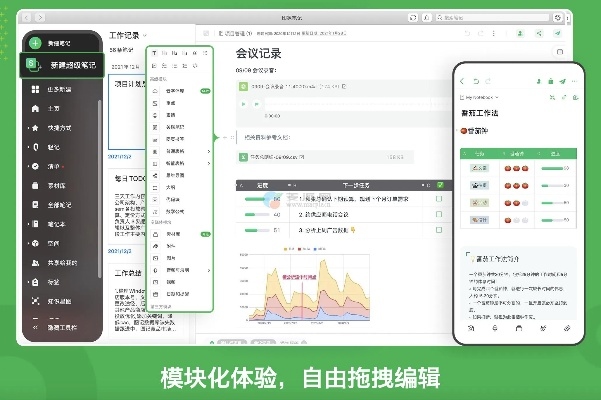Click the star icon beside 快捷方式
Screen dimensions: 601x400
point(35,128)
